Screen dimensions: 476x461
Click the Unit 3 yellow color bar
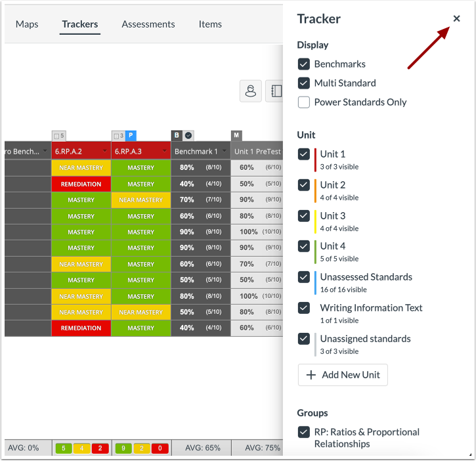pos(315,221)
